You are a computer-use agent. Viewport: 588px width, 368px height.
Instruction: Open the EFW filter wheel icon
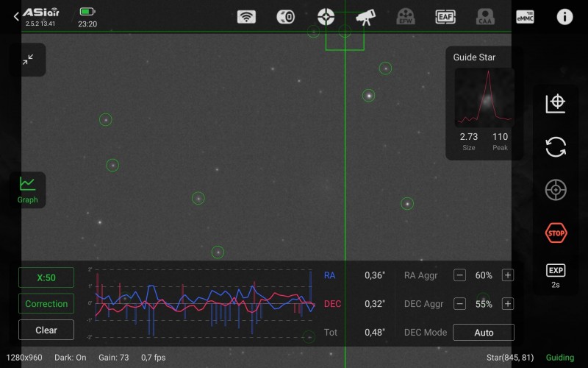pos(406,17)
